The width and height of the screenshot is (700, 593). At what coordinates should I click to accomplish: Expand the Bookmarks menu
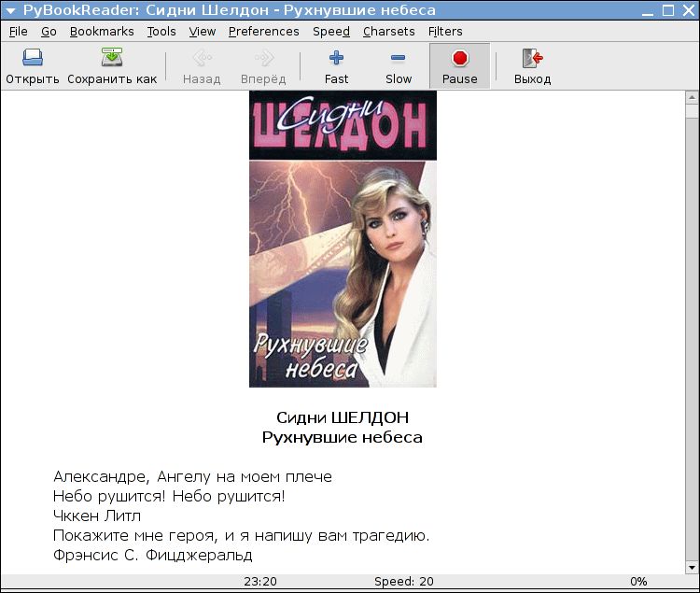[102, 31]
